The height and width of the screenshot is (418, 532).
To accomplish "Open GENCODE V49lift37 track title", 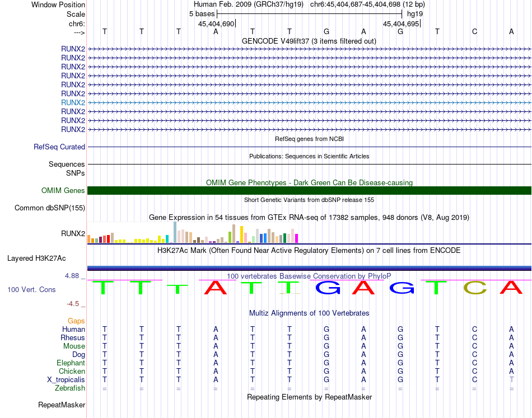I will pos(309,41).
